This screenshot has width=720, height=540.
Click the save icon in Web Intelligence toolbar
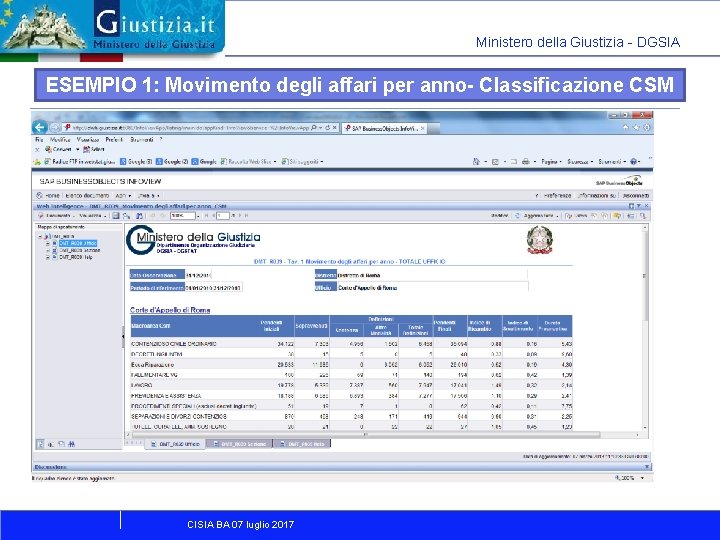pos(116,215)
